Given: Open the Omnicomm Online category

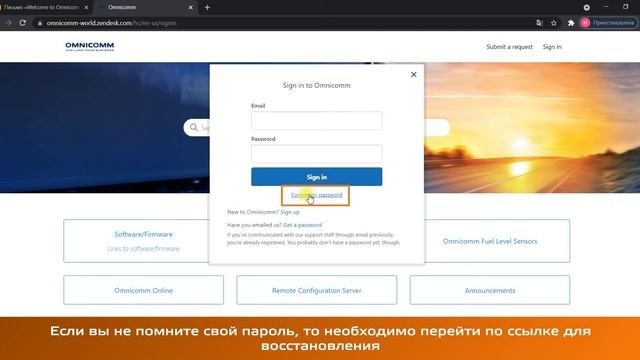Looking at the screenshot, I should click(143, 290).
